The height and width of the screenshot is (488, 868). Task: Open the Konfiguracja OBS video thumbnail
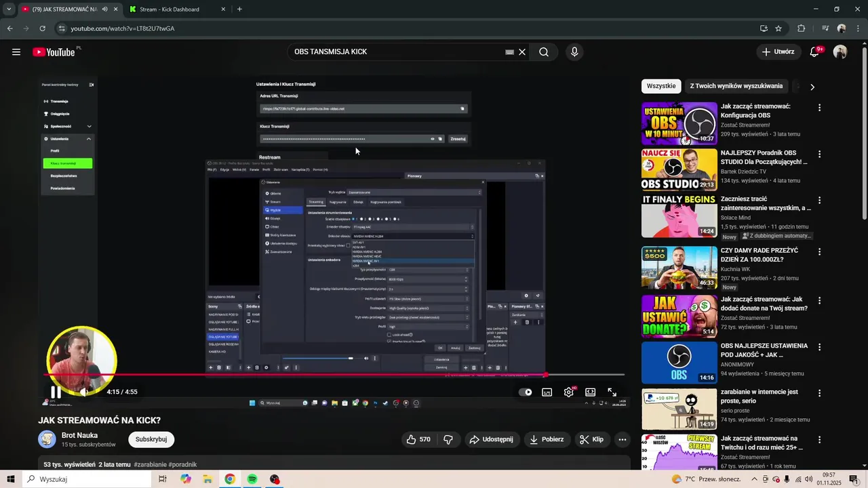(679, 123)
